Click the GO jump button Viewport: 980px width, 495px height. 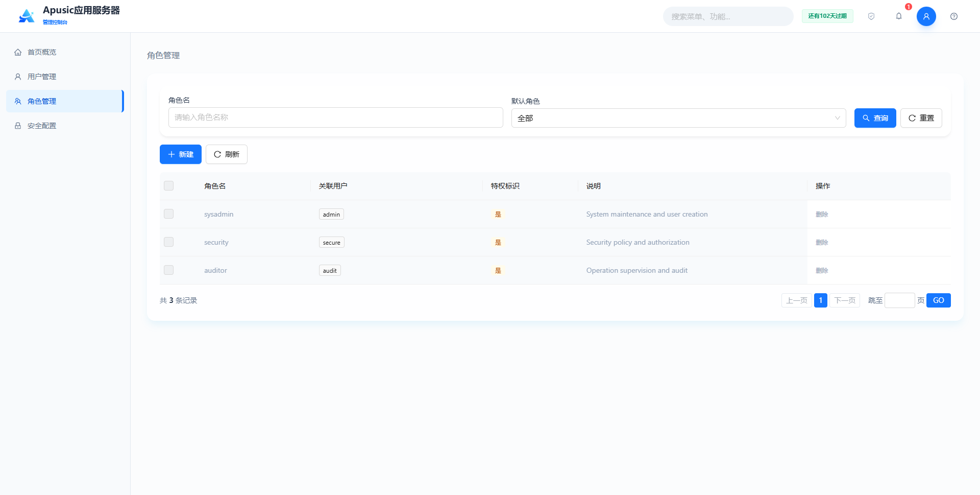[x=939, y=300]
